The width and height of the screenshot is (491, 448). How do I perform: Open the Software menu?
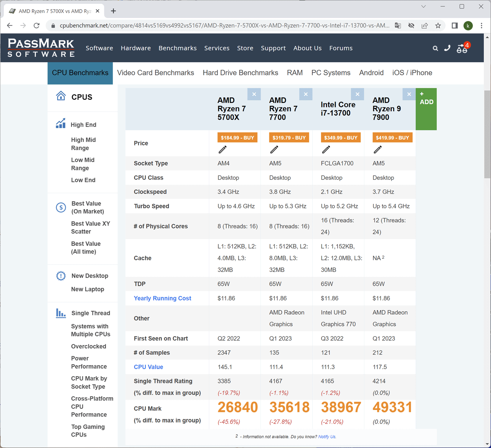click(x=99, y=48)
